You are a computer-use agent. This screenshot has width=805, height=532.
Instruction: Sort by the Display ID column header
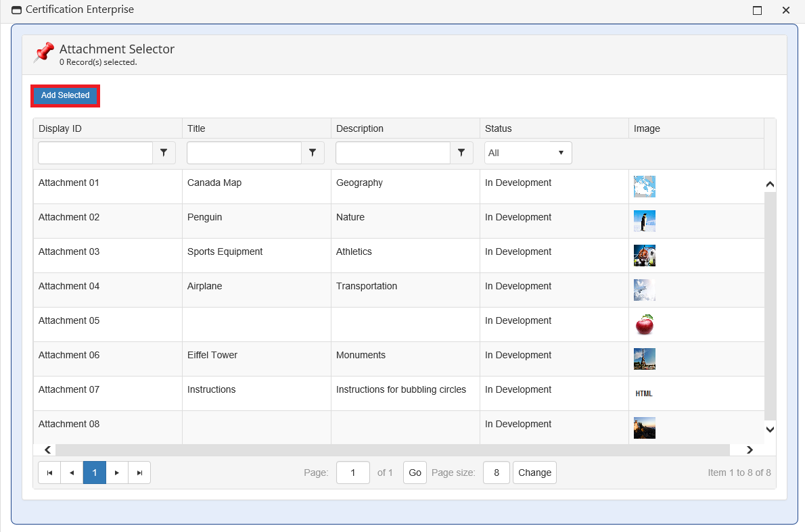point(60,128)
